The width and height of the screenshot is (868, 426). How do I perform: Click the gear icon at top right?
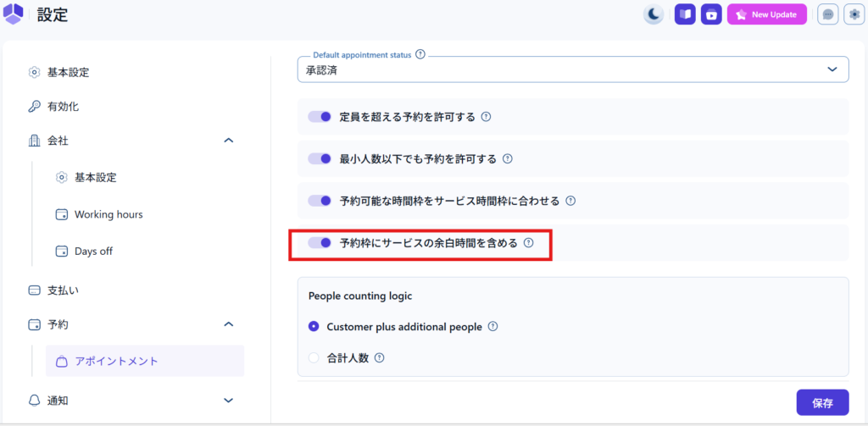pyautogui.click(x=854, y=14)
